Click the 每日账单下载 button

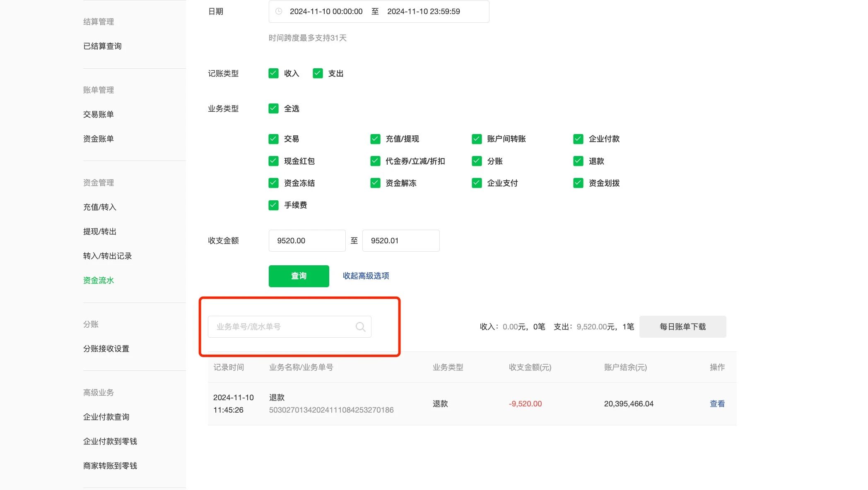(682, 327)
